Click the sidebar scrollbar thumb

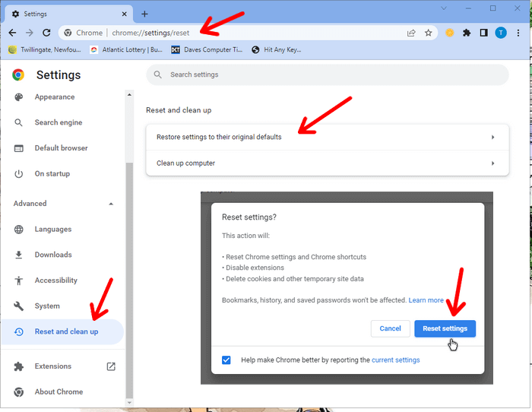[x=129, y=280]
